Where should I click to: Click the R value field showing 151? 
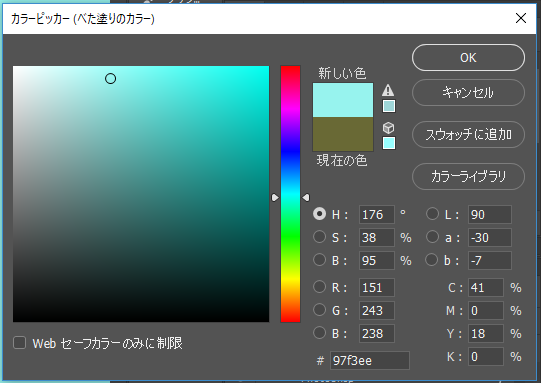click(x=376, y=287)
